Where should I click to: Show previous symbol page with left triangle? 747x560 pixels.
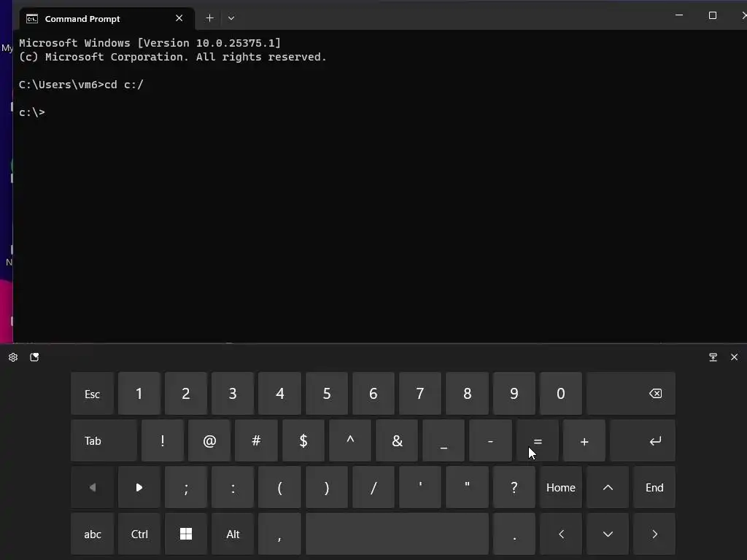pyautogui.click(x=93, y=488)
